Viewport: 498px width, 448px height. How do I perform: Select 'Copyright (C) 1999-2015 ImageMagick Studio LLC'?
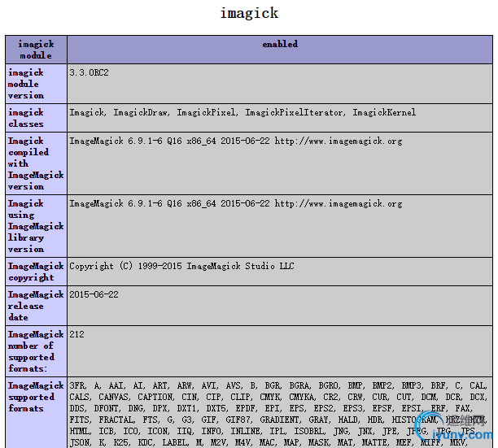181,266
